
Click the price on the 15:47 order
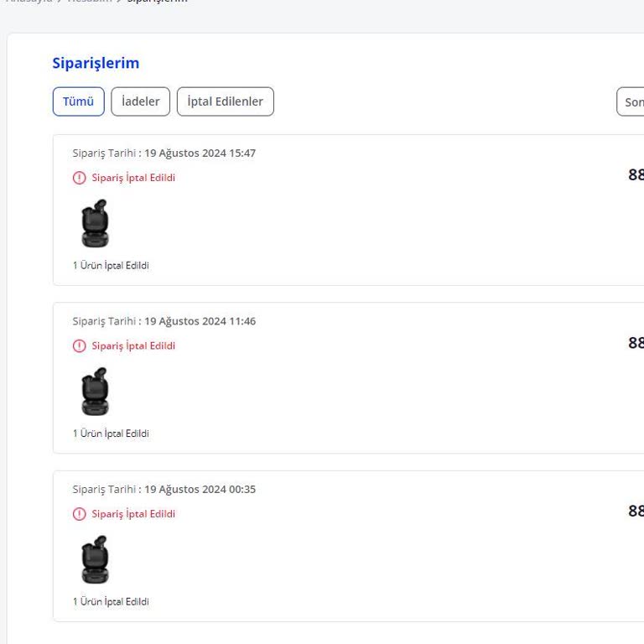coord(636,174)
